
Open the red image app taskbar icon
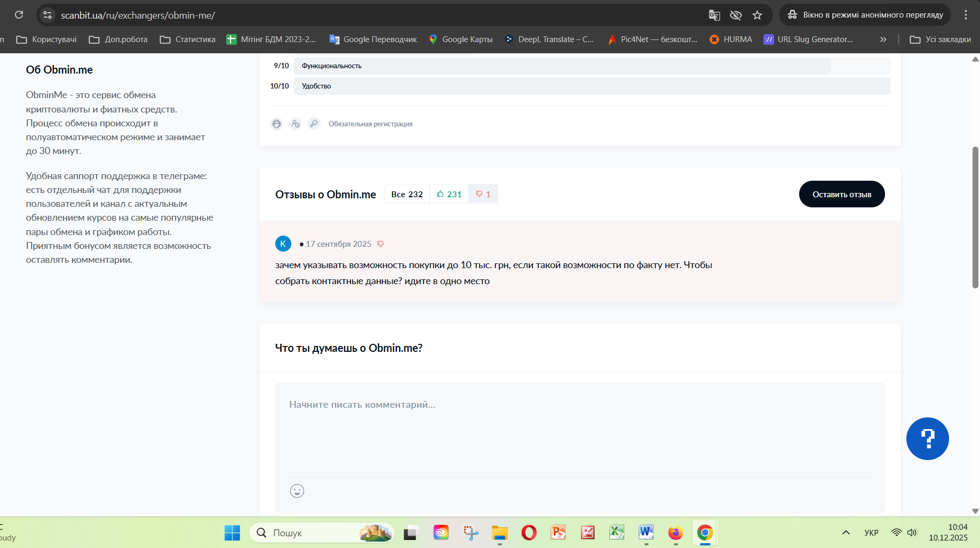pos(588,533)
